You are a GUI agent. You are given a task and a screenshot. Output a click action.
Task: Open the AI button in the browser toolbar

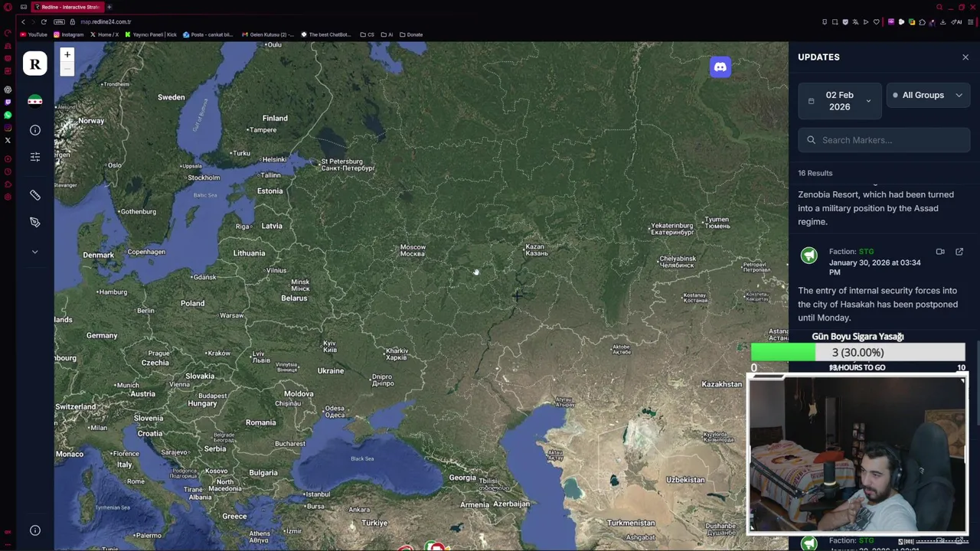[956, 21]
